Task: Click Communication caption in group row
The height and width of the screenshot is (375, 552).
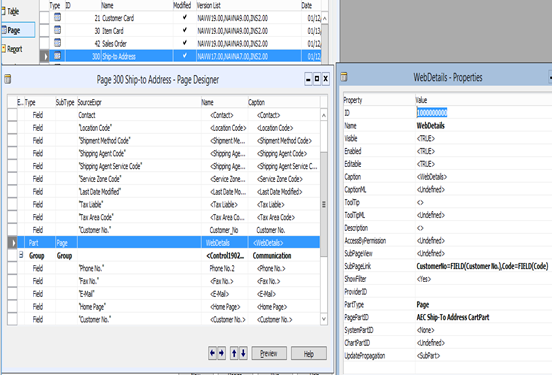Action: tap(272, 256)
